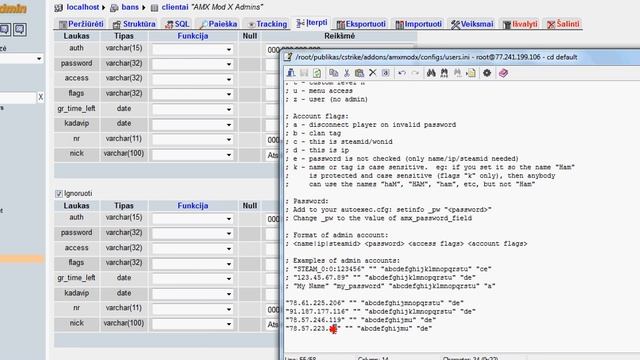Click the clientai table icon in breadcrumb

point(154,8)
